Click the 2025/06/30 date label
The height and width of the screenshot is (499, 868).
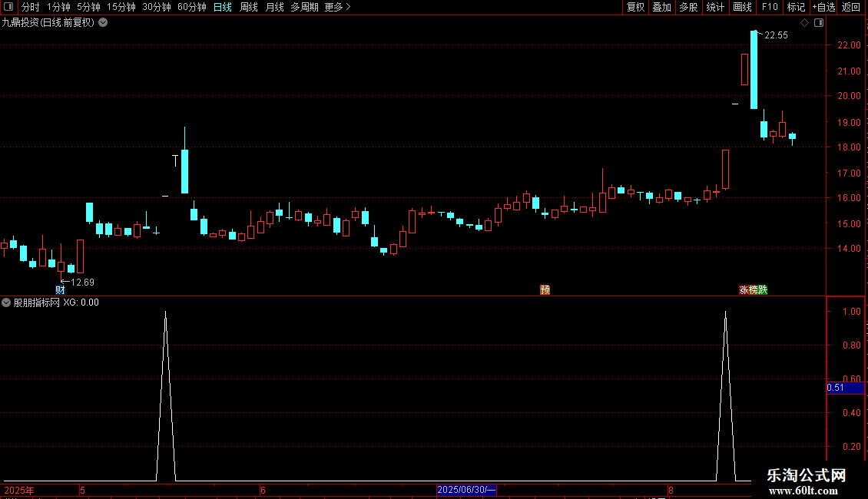click(x=466, y=490)
